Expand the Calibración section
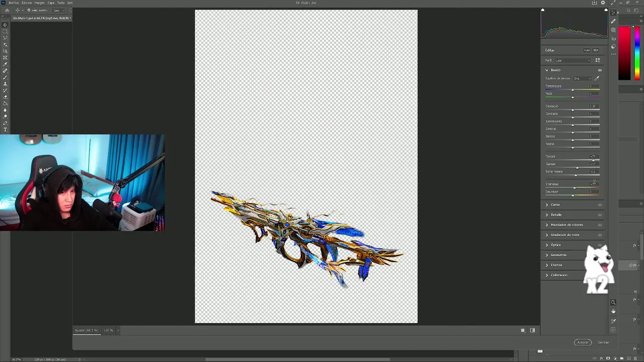 point(547,275)
